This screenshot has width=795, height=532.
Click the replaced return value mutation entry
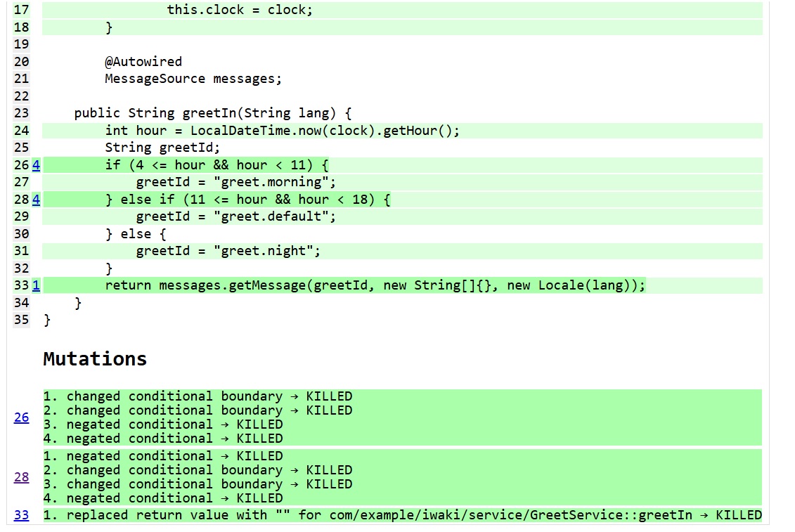(402, 515)
